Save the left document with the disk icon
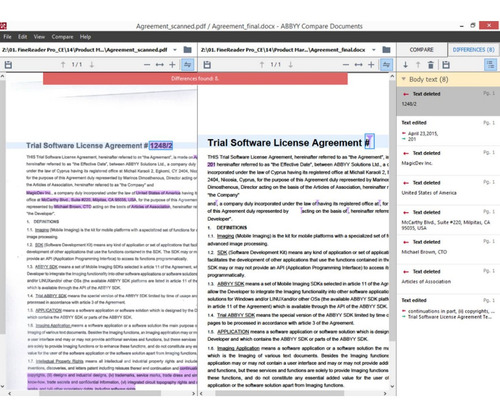 point(8,65)
